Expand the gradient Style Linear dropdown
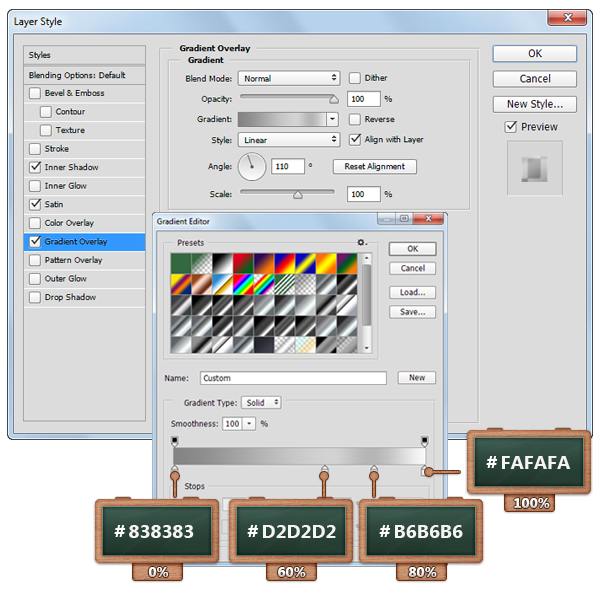The image size is (600, 600). 289,140
